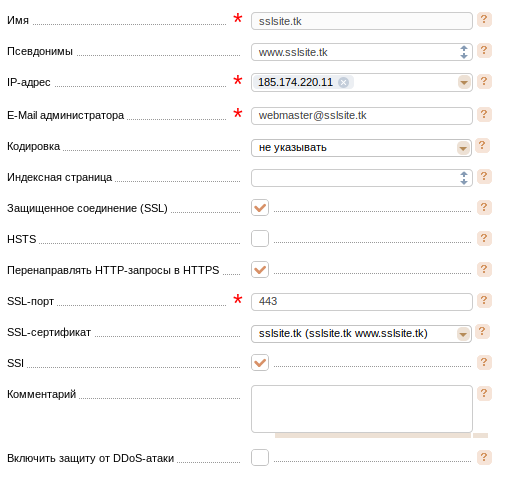Viewport: 519px width, 489px height.
Task: Open help for E-Mail администратора
Action: (484, 114)
